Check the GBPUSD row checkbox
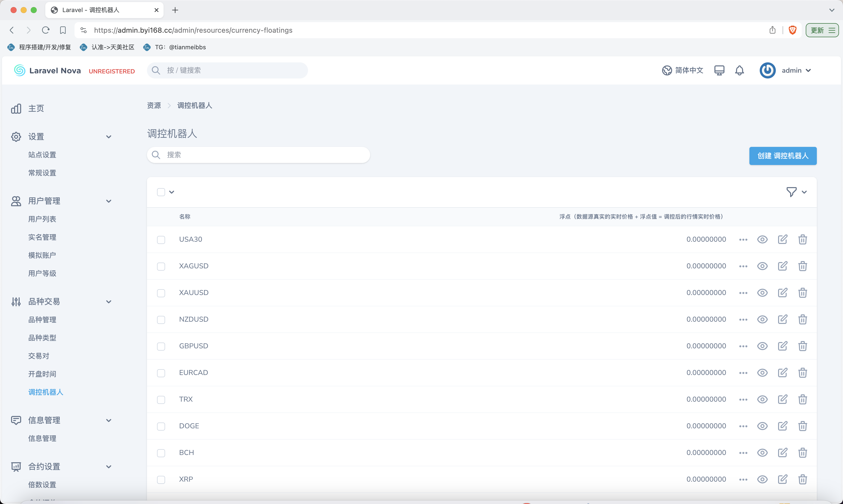This screenshot has height=504, width=843. click(161, 346)
